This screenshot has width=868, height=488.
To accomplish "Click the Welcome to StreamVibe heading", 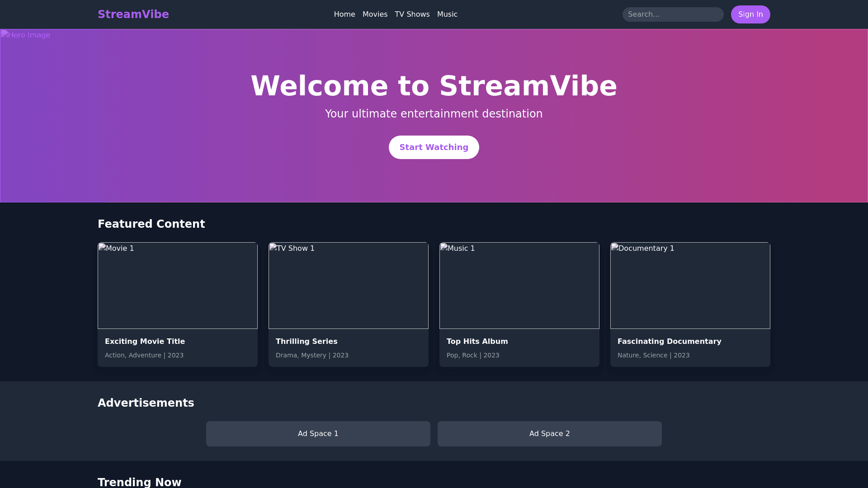I will tap(434, 86).
